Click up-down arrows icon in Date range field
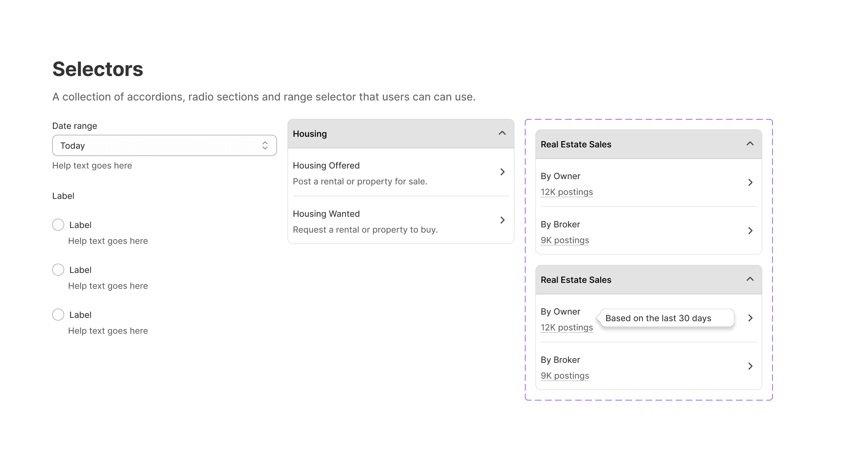The height and width of the screenshot is (456, 868). (265, 145)
